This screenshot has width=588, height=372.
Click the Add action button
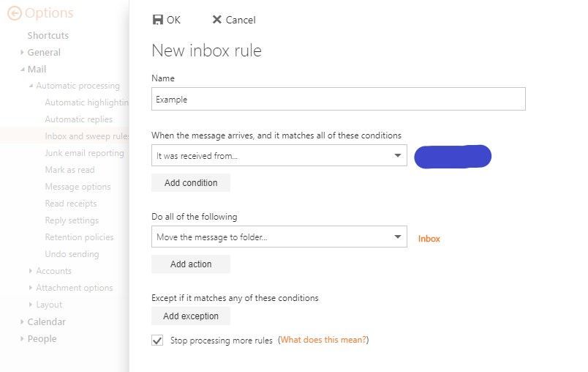191,264
